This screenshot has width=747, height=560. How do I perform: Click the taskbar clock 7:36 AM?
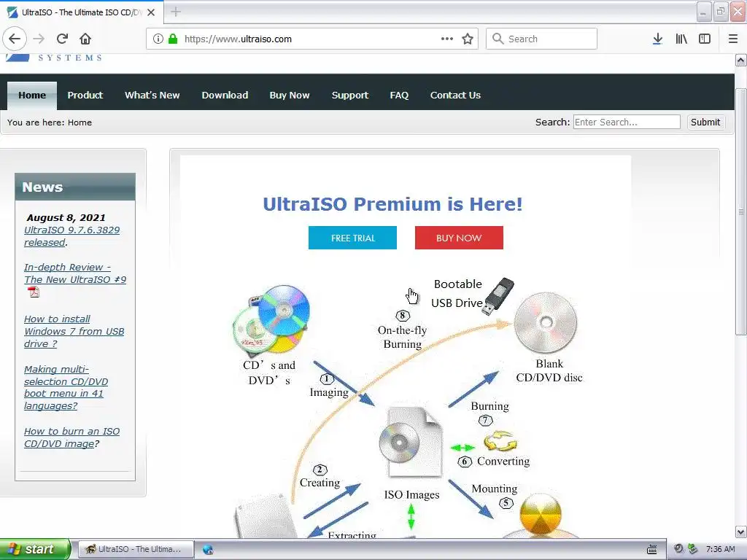click(720, 549)
